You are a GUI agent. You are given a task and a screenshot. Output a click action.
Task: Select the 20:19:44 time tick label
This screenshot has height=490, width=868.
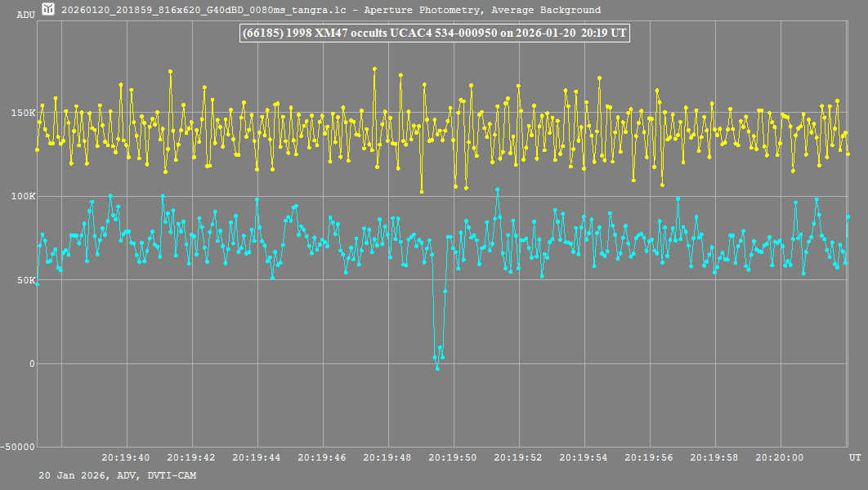257,458
